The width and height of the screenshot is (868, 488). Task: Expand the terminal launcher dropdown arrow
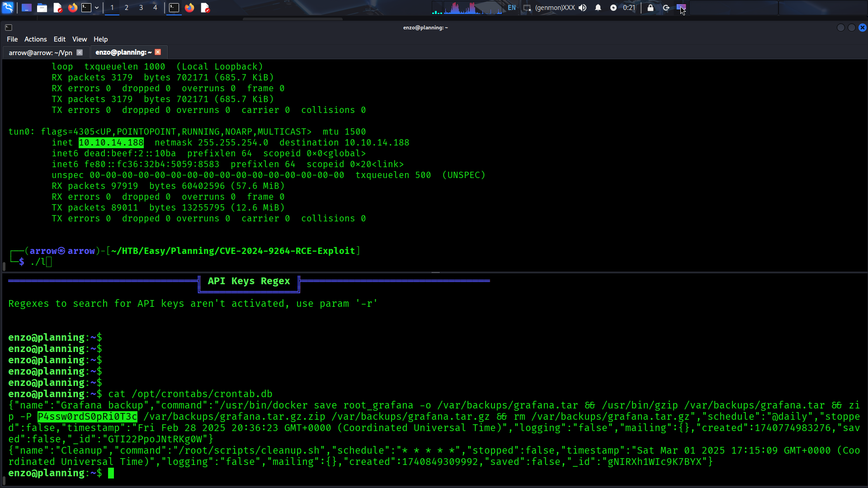pyautogui.click(x=97, y=8)
